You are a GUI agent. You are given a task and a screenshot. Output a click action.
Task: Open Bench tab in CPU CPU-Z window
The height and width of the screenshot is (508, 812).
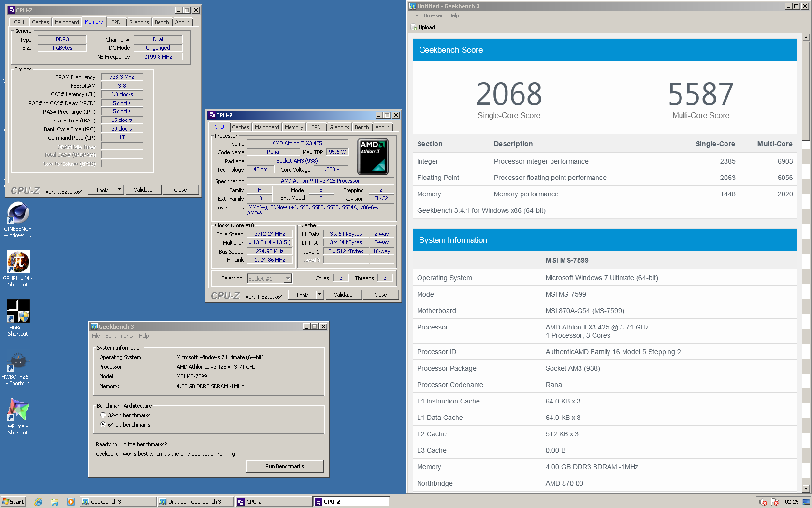362,127
